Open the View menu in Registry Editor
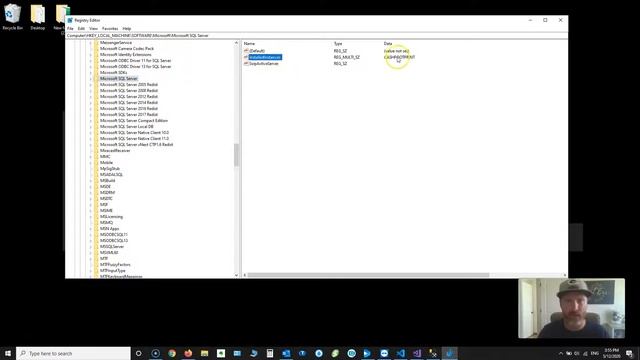The image size is (640, 360). pyautogui.click(x=93, y=29)
